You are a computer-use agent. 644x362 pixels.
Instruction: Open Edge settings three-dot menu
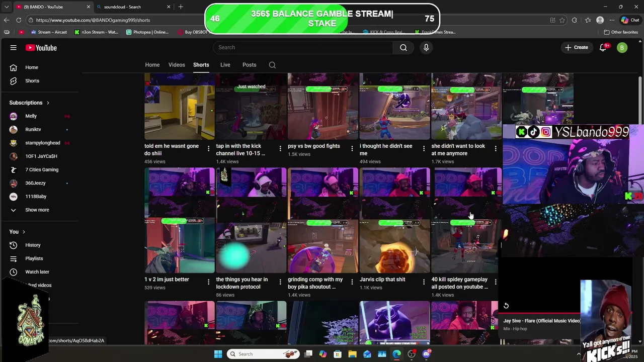pos(612,20)
